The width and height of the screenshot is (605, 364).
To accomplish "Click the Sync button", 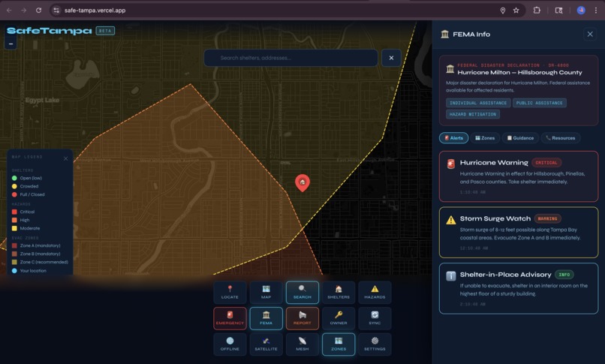I will click(x=375, y=318).
